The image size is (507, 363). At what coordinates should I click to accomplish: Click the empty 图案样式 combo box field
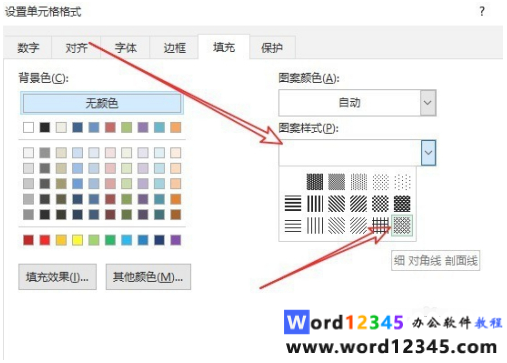click(350, 153)
